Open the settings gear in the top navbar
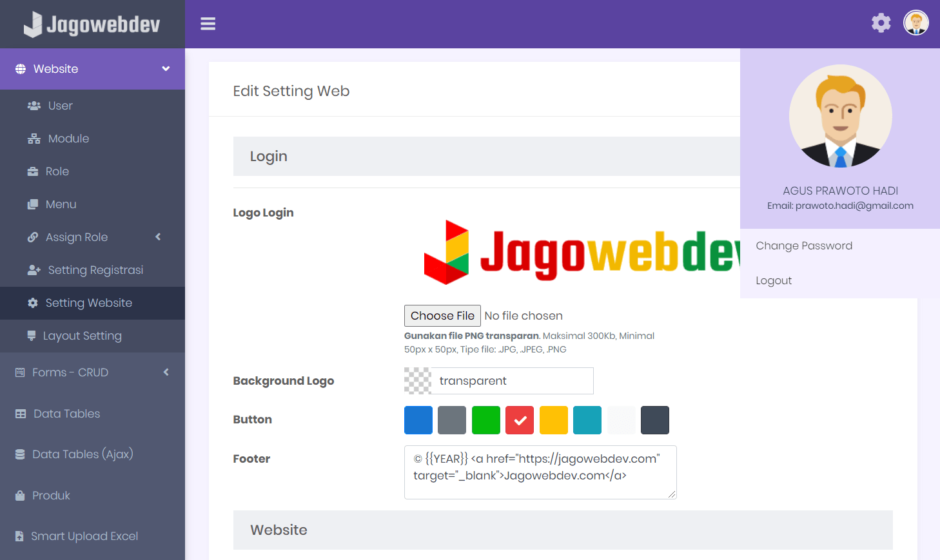 tap(881, 23)
